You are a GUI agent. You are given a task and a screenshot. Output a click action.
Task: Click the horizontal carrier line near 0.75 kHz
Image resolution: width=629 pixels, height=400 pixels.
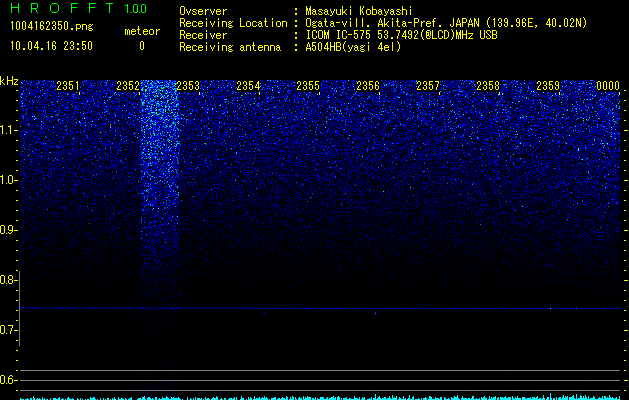320,308
